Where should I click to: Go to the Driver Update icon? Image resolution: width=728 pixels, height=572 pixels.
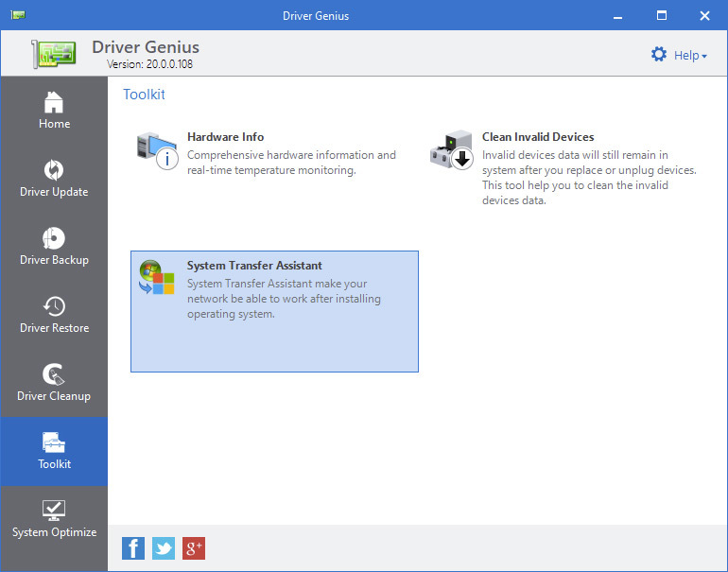54,170
